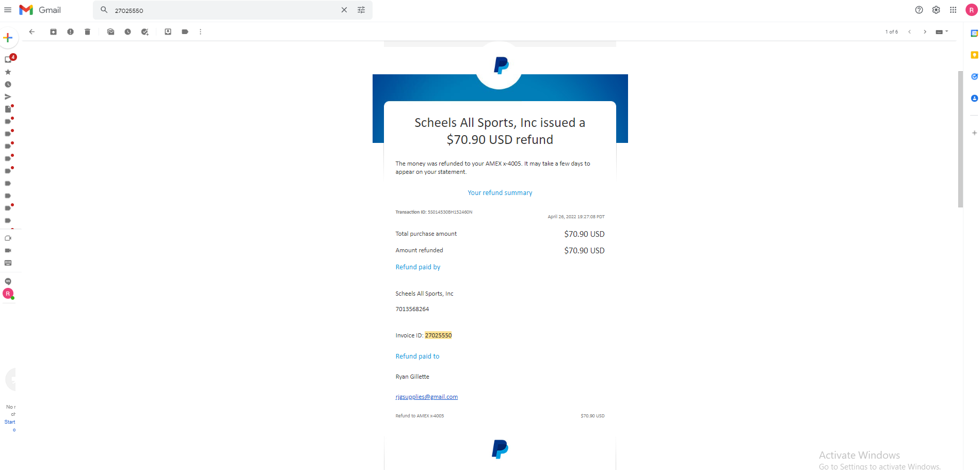Compose a new email with the plus button

[x=8, y=38]
